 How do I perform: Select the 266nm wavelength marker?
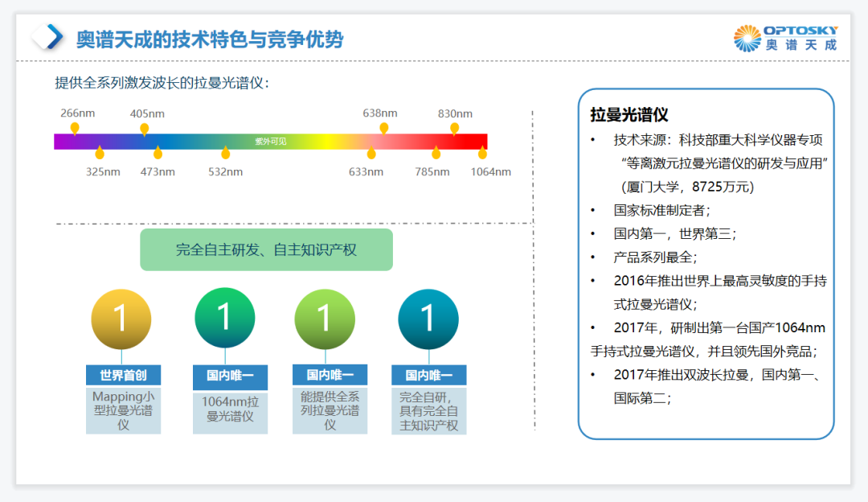tap(75, 129)
